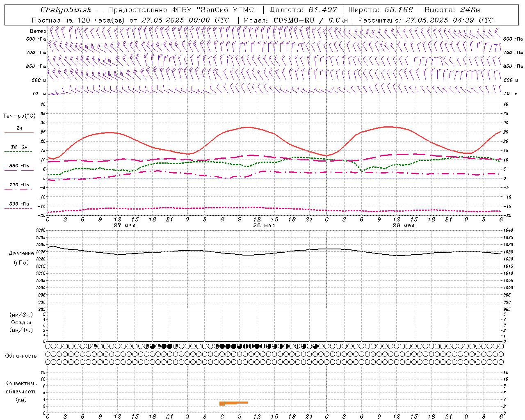Click the 'Широта: 55.166' value
525x420 pixels.
pyautogui.click(x=380, y=10)
